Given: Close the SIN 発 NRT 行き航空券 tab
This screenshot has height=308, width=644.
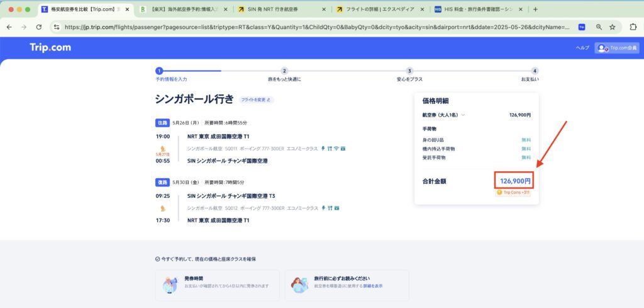Looking at the screenshot, I should point(324,9).
